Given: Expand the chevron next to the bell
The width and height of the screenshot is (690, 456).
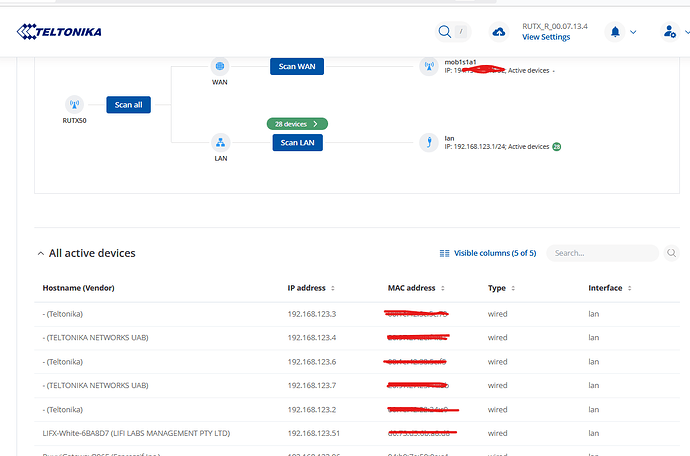Looking at the screenshot, I should 633,32.
